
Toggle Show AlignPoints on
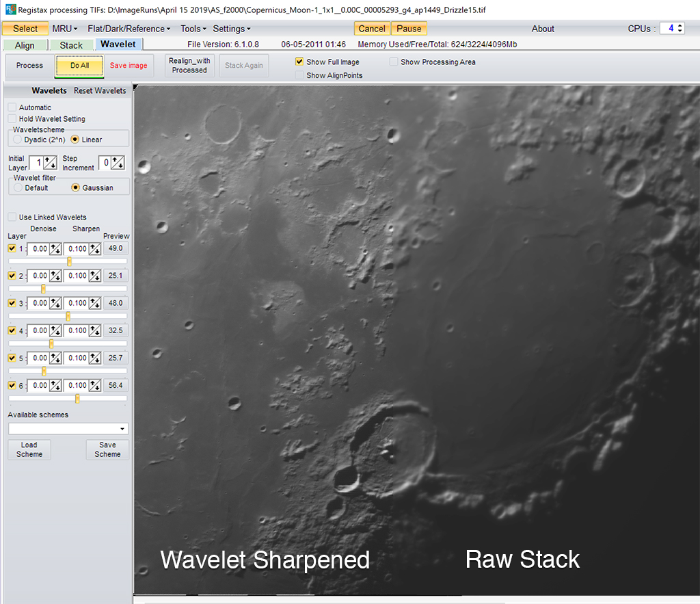(x=299, y=75)
